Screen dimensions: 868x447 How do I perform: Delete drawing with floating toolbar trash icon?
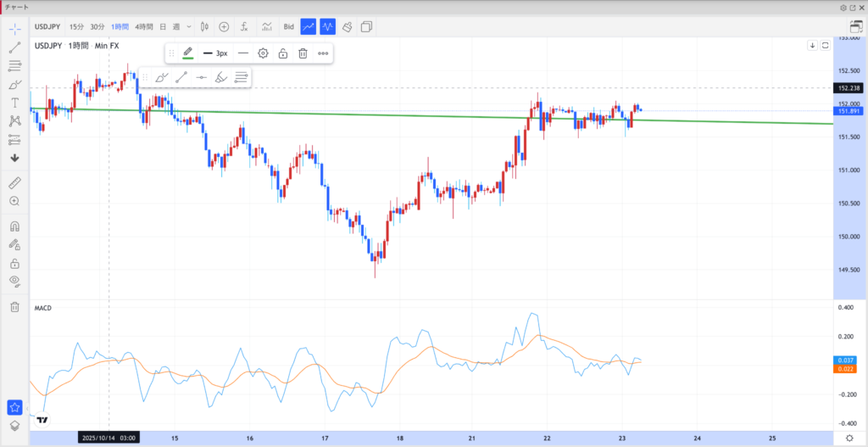click(302, 53)
